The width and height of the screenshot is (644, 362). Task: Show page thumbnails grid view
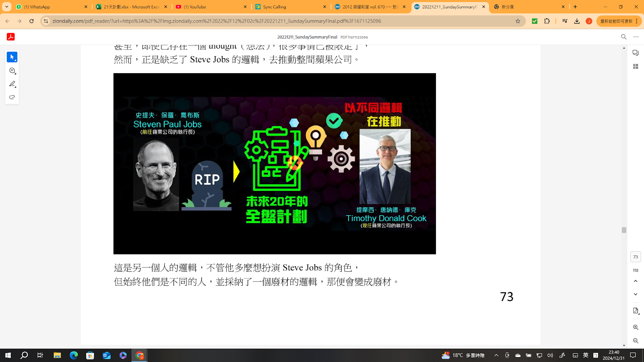[x=636, y=66]
